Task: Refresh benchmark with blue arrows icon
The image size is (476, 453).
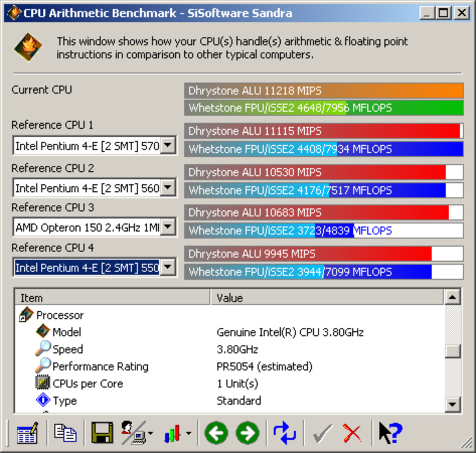Action: pyautogui.click(x=284, y=433)
